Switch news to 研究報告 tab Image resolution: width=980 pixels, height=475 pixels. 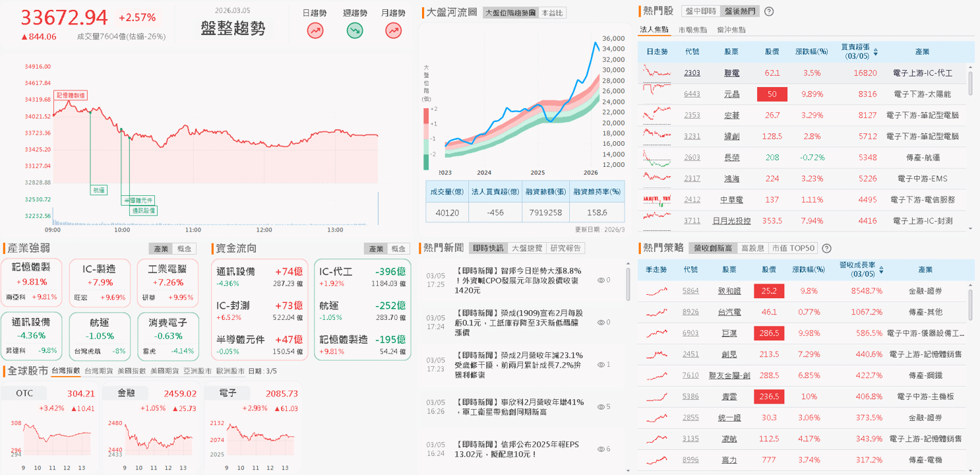point(567,248)
